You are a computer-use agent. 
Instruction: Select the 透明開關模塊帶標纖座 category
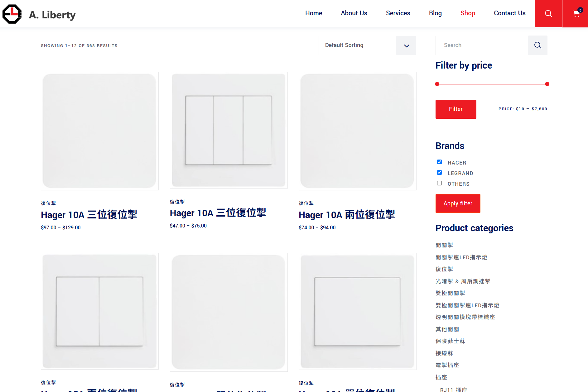coord(465,317)
